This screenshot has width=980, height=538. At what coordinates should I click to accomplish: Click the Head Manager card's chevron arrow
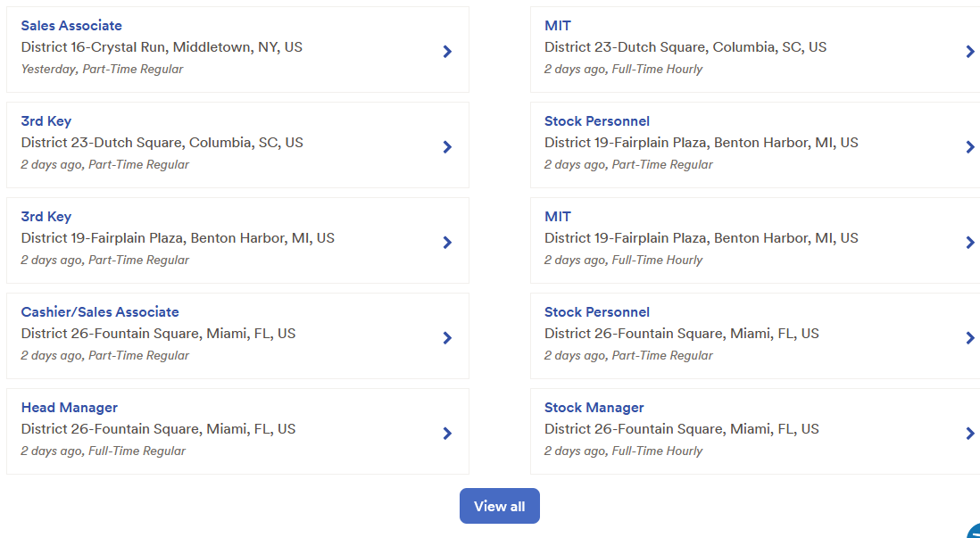click(447, 434)
